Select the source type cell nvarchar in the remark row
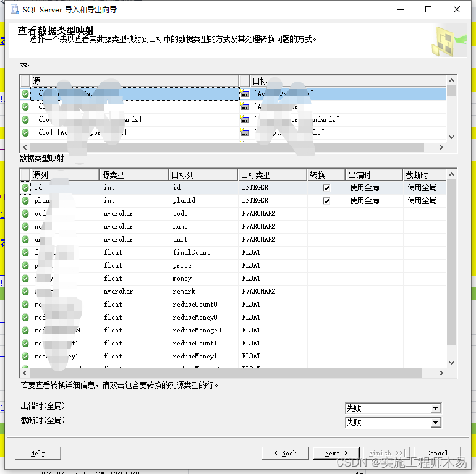This screenshot has width=476, height=474. [x=134, y=291]
